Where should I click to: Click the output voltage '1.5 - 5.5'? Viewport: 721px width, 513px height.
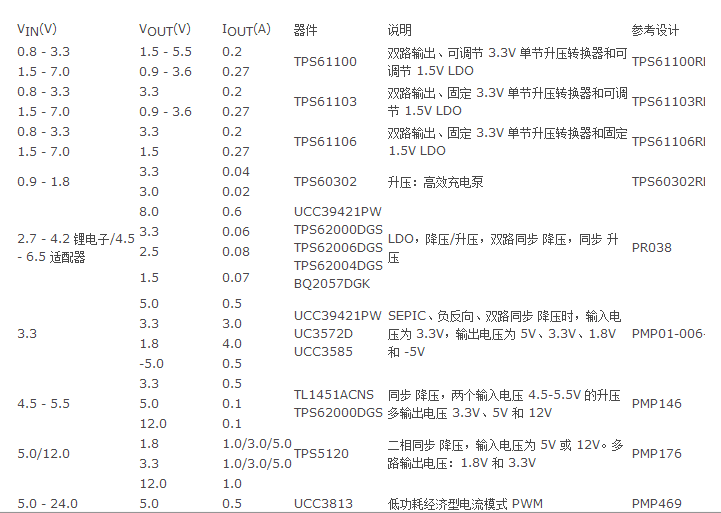[x=166, y=51]
